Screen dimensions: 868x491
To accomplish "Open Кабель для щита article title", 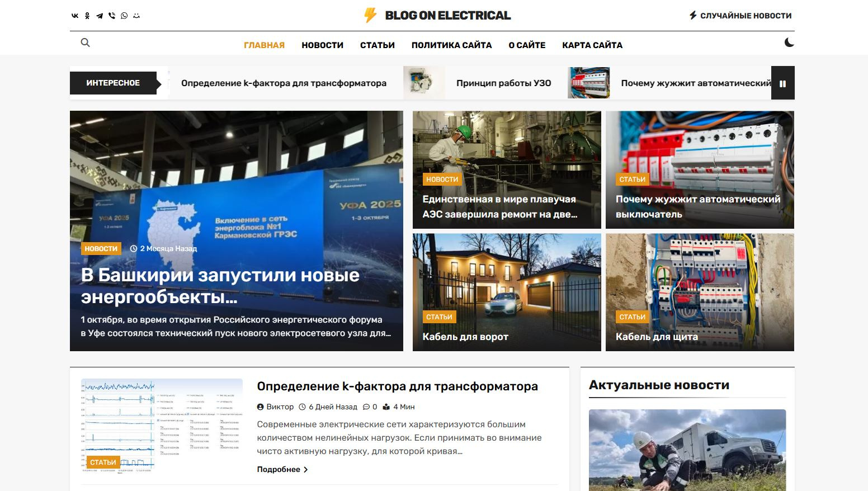I will coord(657,337).
